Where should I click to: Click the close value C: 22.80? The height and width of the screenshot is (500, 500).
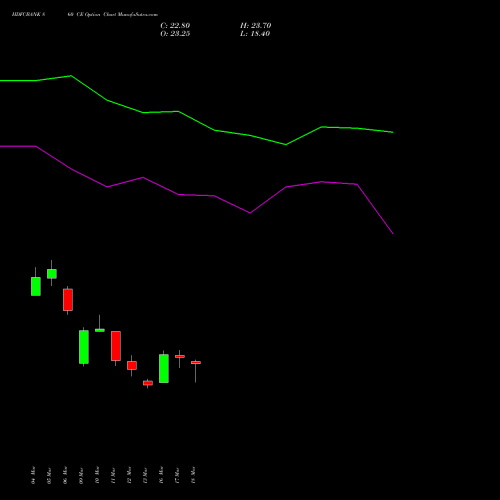(175, 26)
